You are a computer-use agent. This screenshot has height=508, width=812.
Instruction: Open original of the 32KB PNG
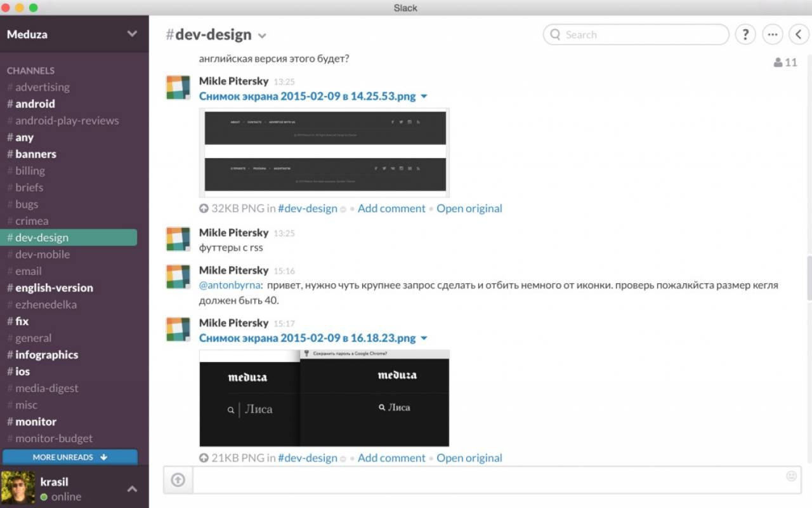tap(469, 208)
